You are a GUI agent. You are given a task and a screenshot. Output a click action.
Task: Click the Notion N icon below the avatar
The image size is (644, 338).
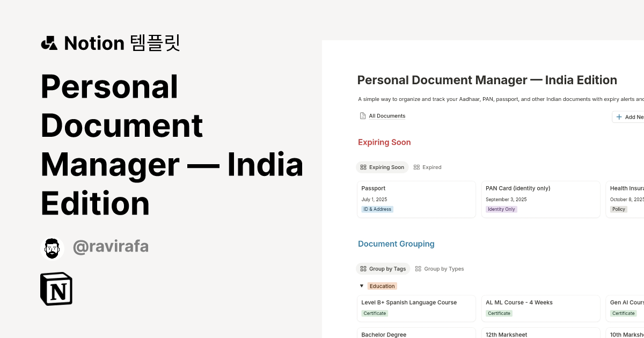pyautogui.click(x=55, y=289)
